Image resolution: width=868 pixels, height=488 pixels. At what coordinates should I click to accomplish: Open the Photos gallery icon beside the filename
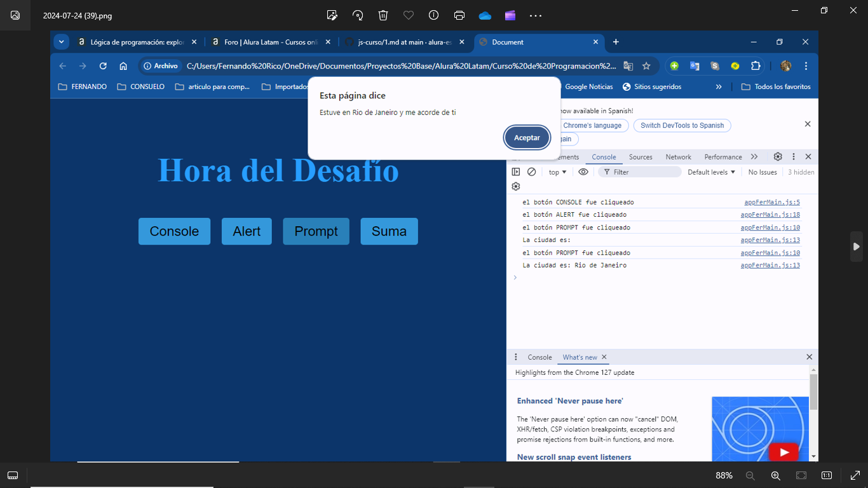(x=15, y=15)
